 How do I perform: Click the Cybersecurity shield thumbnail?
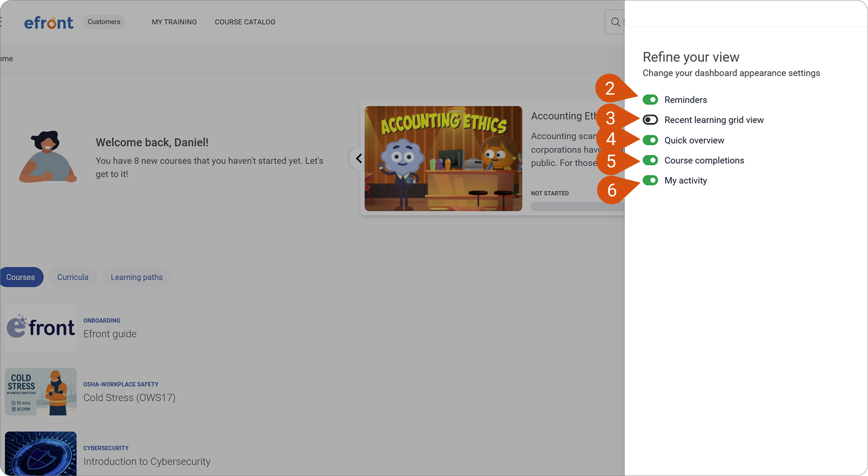pyautogui.click(x=41, y=454)
